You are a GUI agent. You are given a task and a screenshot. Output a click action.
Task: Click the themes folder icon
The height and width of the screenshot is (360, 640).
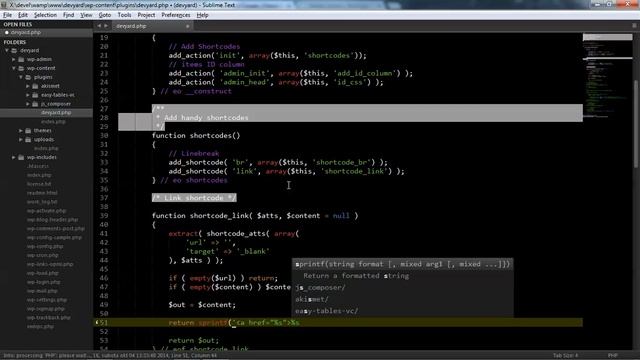click(28, 131)
